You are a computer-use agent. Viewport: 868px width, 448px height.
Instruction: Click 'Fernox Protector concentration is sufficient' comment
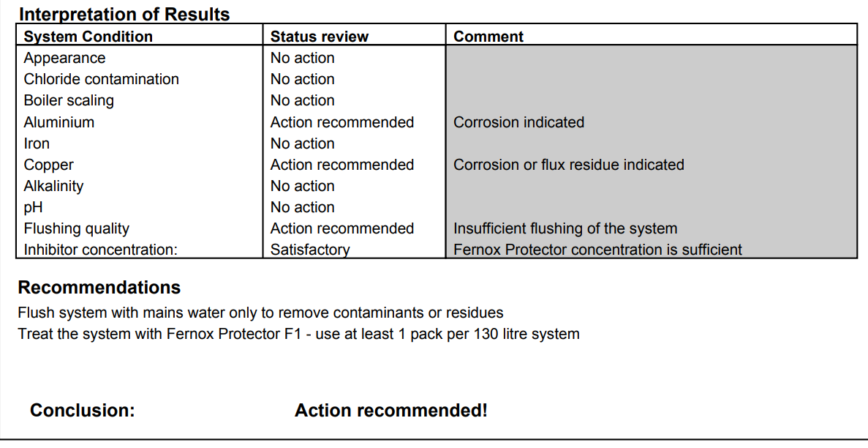(597, 250)
